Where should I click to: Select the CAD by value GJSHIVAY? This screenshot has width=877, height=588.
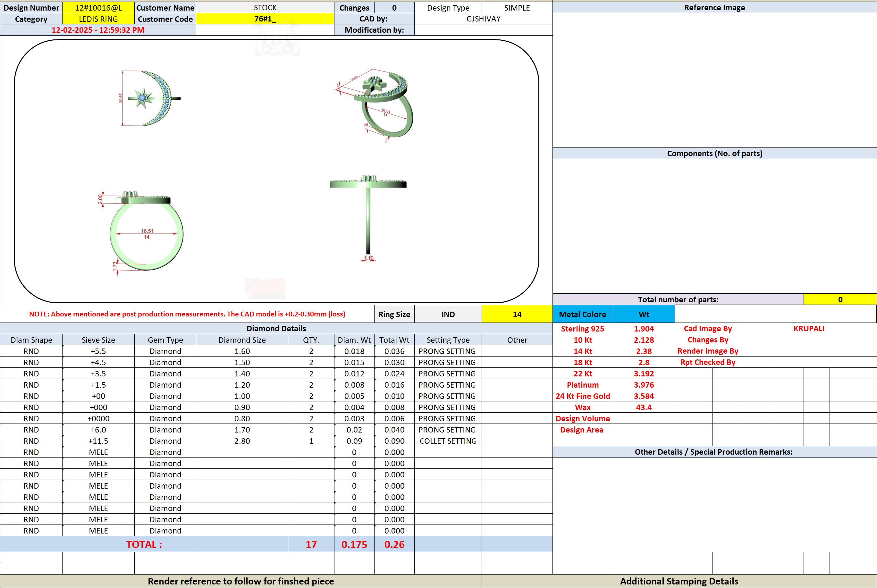[x=483, y=19]
